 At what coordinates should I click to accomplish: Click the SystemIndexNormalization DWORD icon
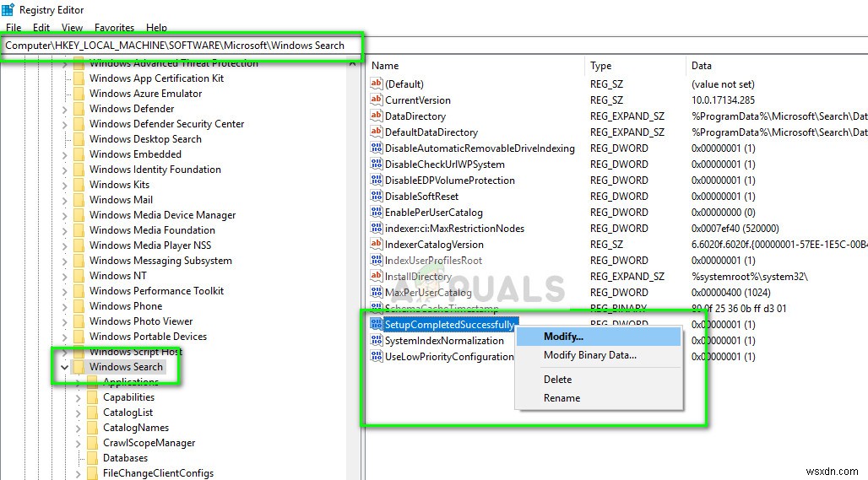(377, 340)
